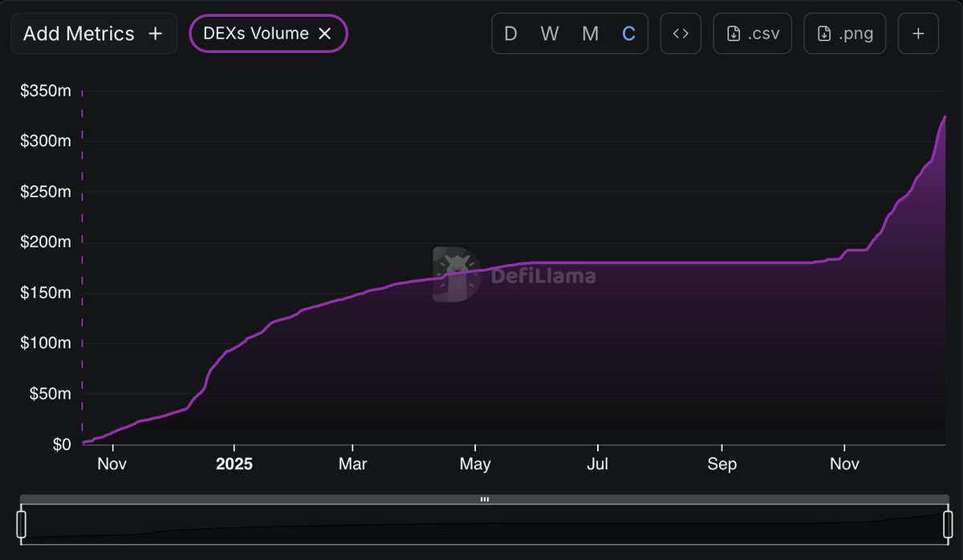Open the embed code icon
Viewport: 963px width, 560px height.
click(681, 34)
